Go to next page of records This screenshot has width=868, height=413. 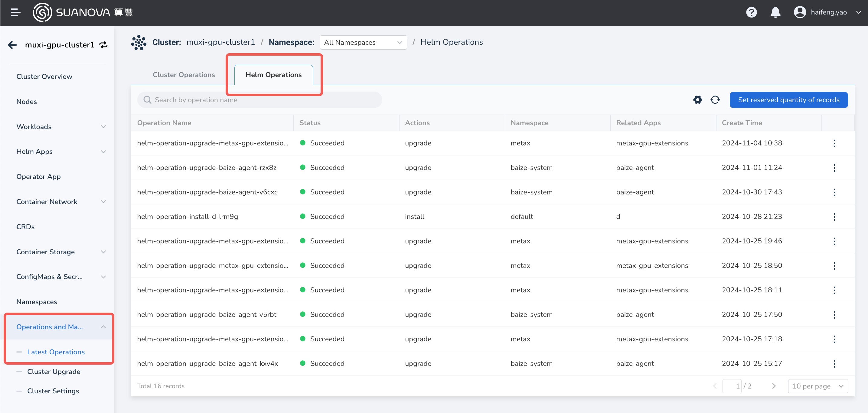tap(774, 386)
